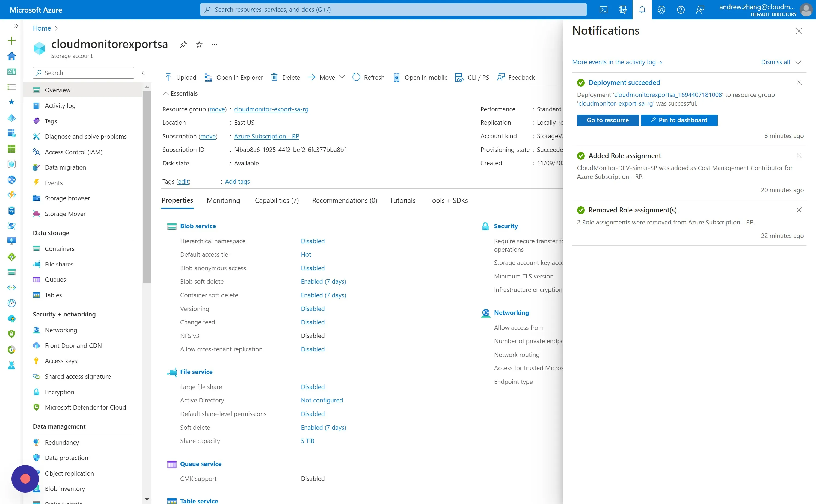Open the Dashboard icon in left rail
This screenshot has height=504, width=816.
[12, 71]
